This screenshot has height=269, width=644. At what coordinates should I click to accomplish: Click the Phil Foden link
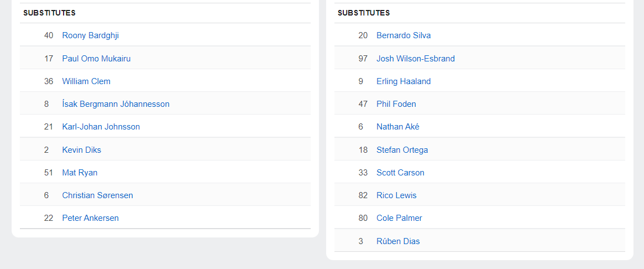point(396,104)
